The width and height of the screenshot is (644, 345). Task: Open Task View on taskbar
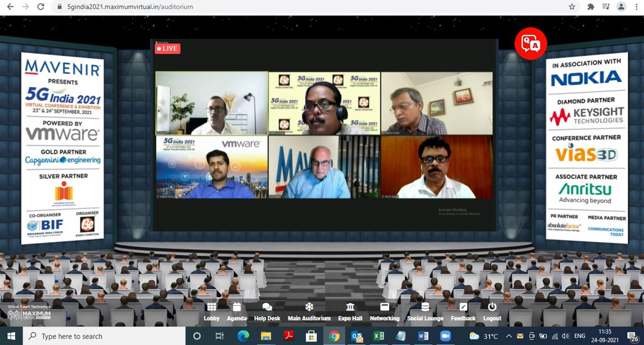tap(220, 336)
